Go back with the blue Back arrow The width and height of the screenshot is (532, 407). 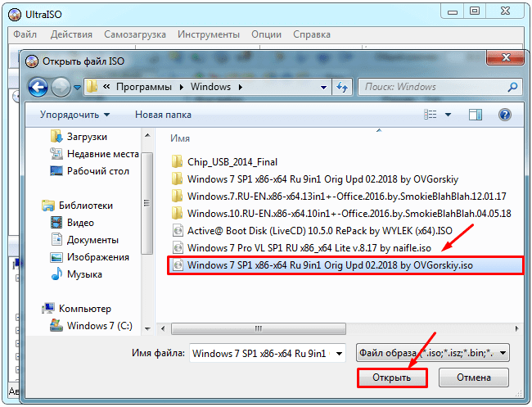[38, 88]
